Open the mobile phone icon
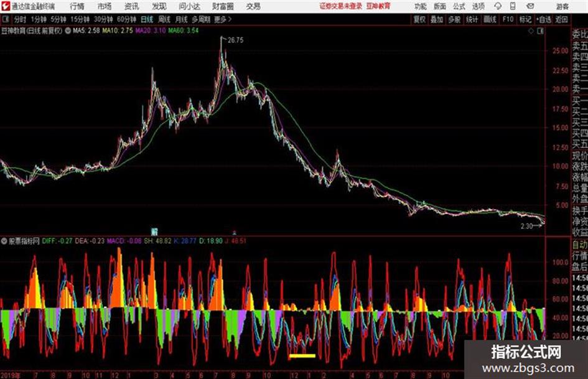The width and height of the screenshot is (588, 379). pos(513,6)
